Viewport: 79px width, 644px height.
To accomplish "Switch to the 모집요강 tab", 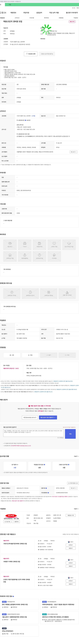I will point(2,18).
